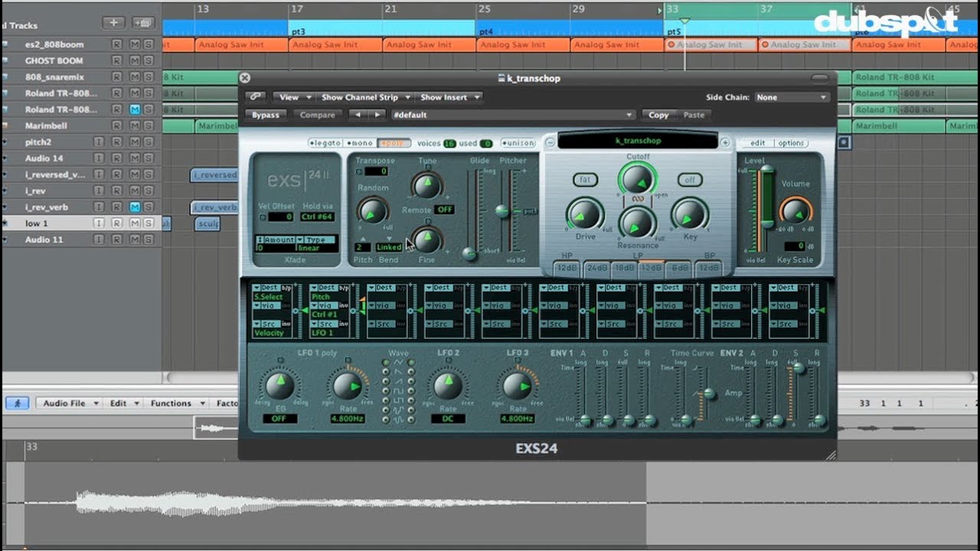Viewport: 980px width, 551px height.
Task: Mute the GHOST BOOM track
Action: pyautogui.click(x=135, y=60)
